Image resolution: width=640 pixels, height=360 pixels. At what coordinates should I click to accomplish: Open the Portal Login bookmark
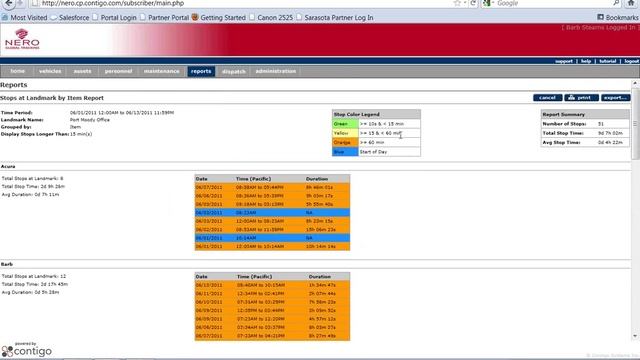point(114,18)
